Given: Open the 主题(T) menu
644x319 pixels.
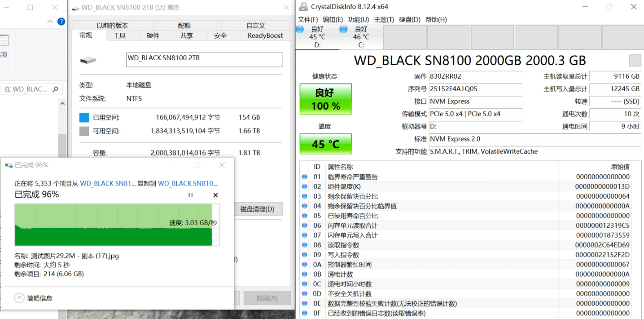Looking at the screenshot, I should coord(384,19).
